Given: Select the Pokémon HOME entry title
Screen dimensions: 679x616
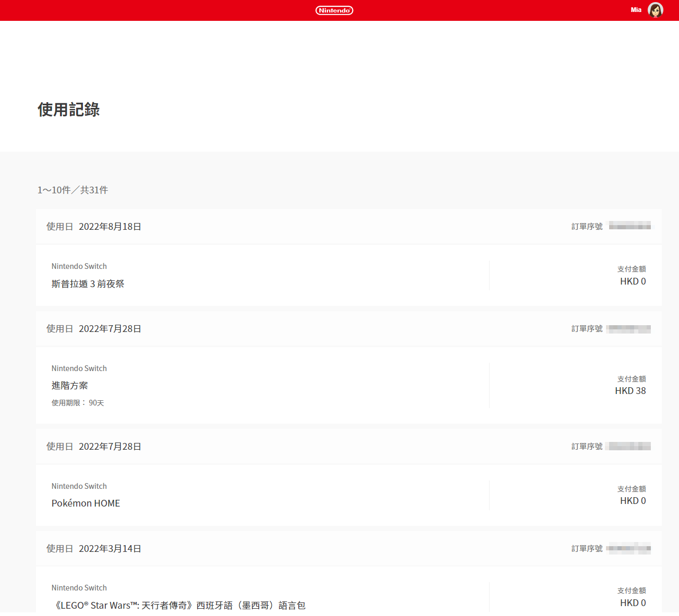Looking at the screenshot, I should [86, 503].
